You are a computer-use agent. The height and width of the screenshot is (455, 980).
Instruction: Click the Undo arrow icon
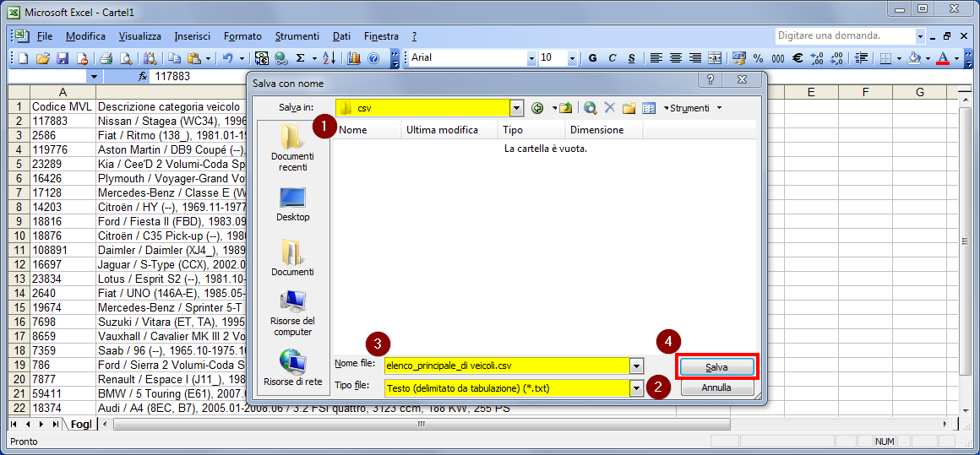click(x=227, y=58)
